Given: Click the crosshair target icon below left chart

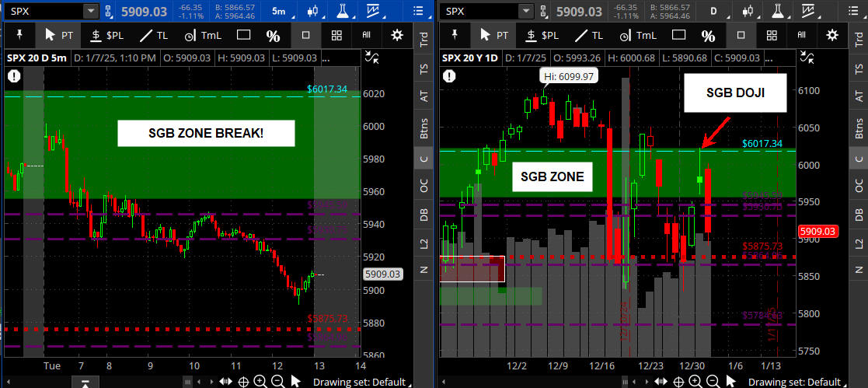Looking at the screenshot, I should 243,381.
